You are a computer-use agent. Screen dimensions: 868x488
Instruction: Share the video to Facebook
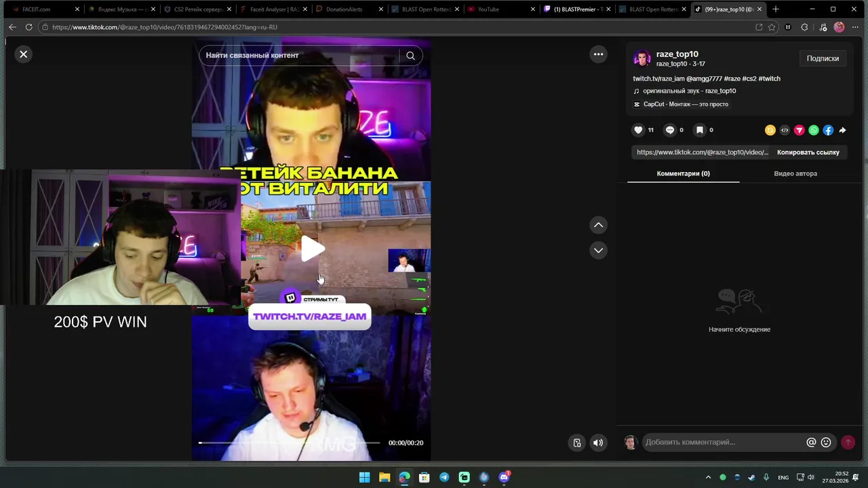pyautogui.click(x=828, y=130)
